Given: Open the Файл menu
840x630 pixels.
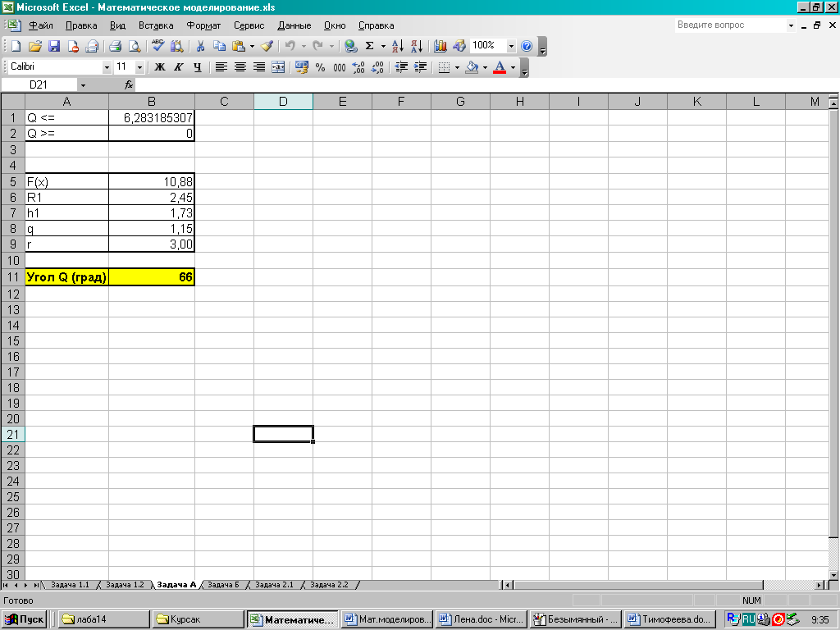Looking at the screenshot, I should (x=41, y=25).
